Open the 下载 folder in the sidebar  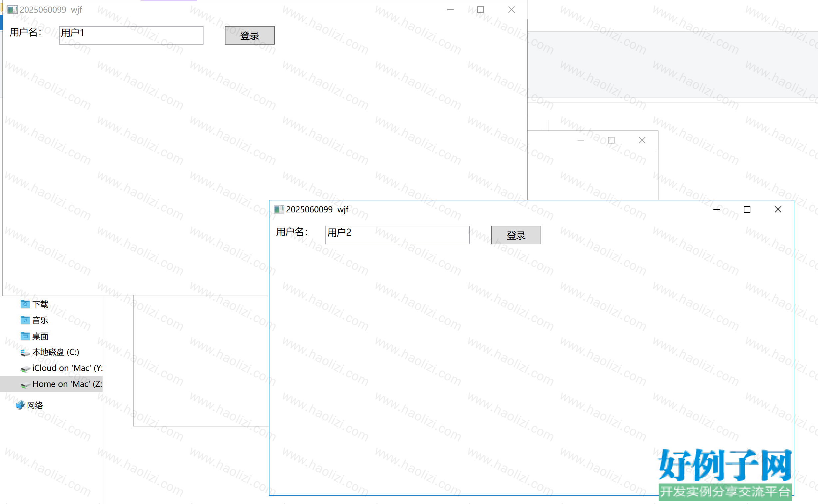(x=40, y=304)
